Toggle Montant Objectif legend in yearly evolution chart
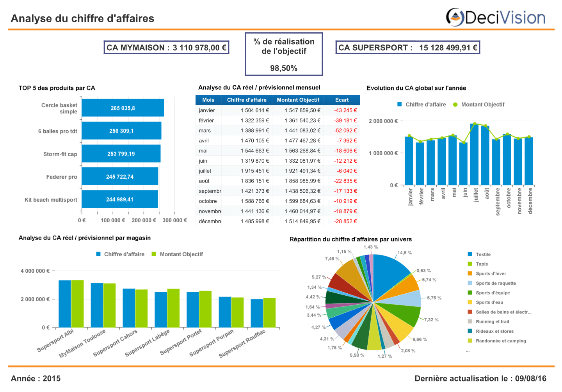The image size is (562, 392). [x=478, y=105]
